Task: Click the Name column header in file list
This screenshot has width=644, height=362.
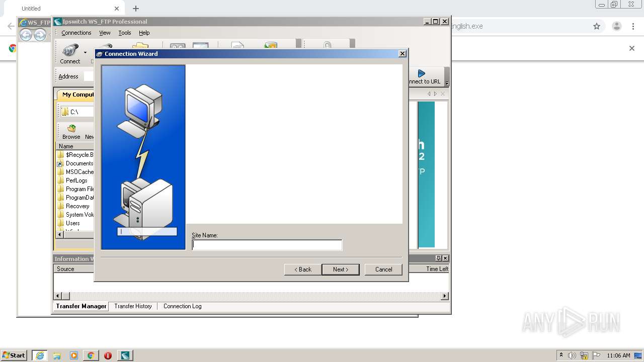Action: pyautogui.click(x=75, y=146)
